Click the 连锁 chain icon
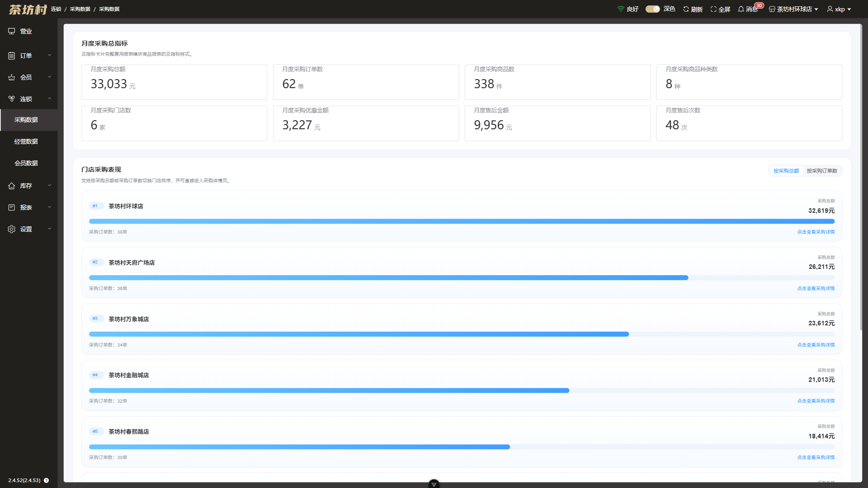This screenshot has width=868, height=488. pos(12,99)
